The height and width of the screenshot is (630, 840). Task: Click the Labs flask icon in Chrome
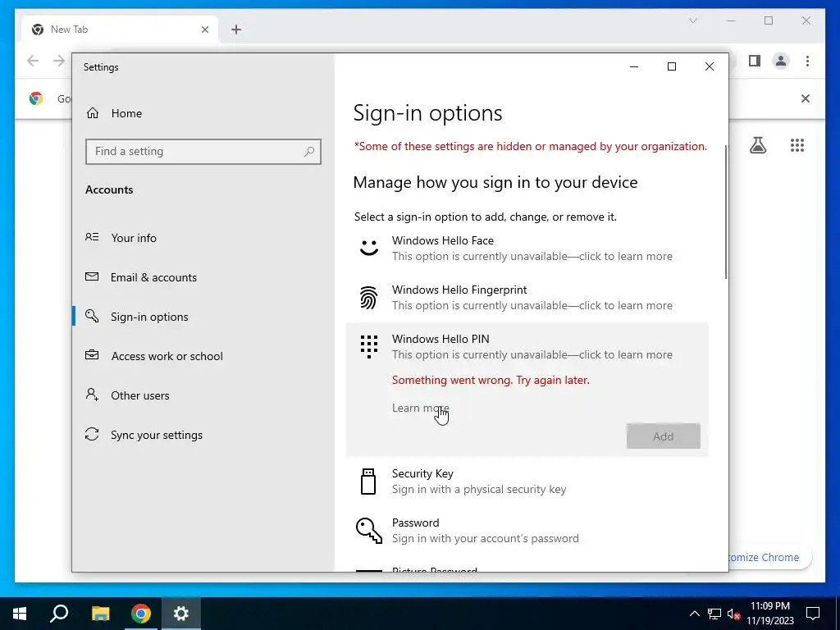click(757, 145)
